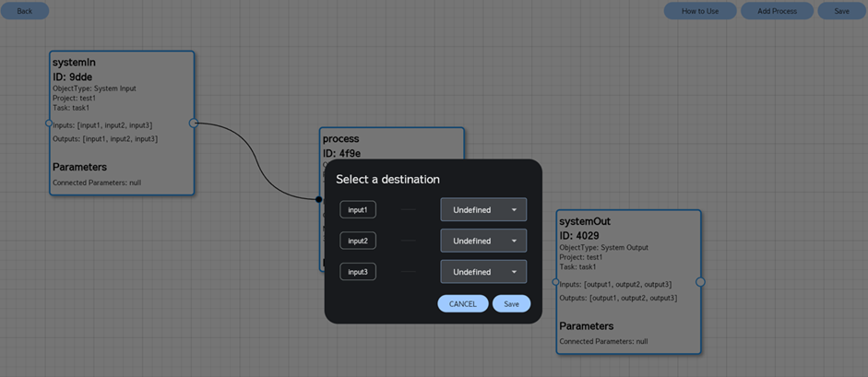The width and height of the screenshot is (868, 377).
Task: Open the How to Use guide
Action: [700, 11]
